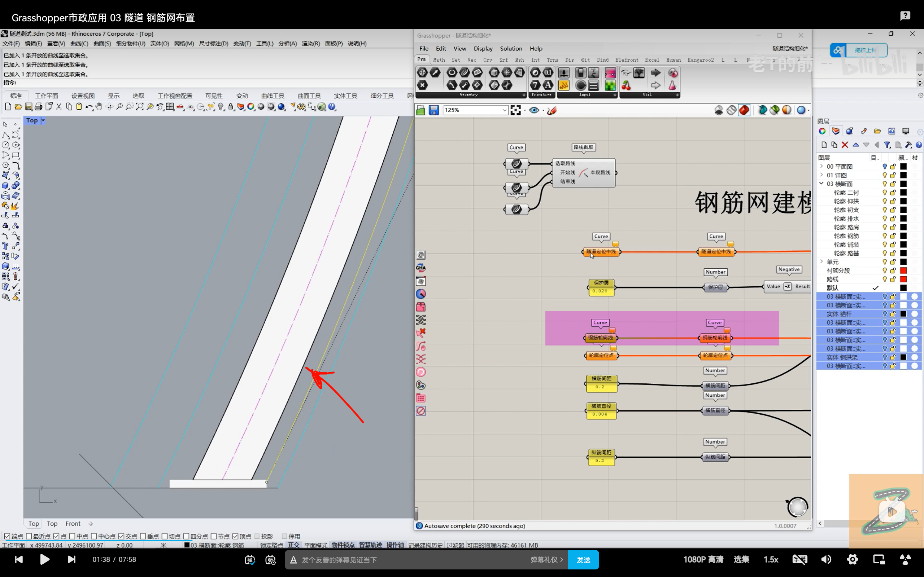The width and height of the screenshot is (924, 577).
Task: Enable the 中点 osnap checkbox
Action: tap(72, 536)
